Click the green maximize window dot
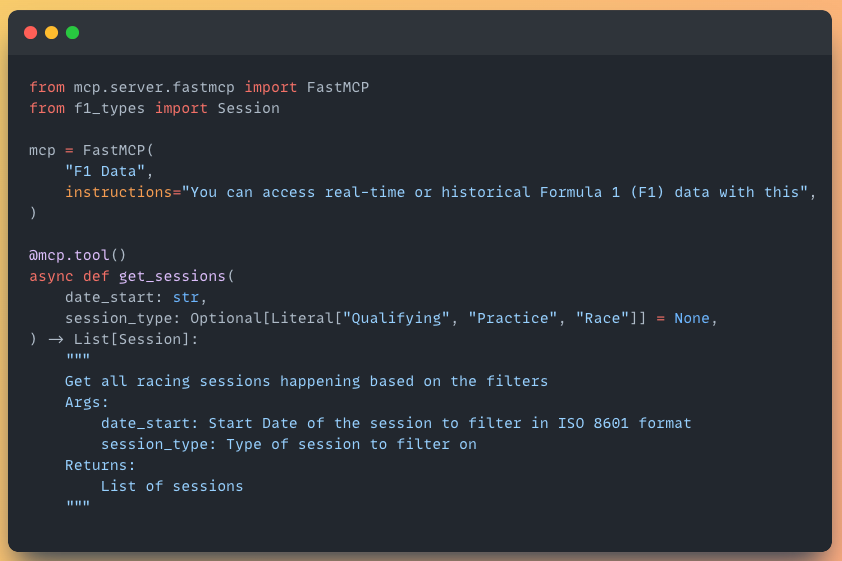The width and height of the screenshot is (842, 561). [x=72, y=33]
